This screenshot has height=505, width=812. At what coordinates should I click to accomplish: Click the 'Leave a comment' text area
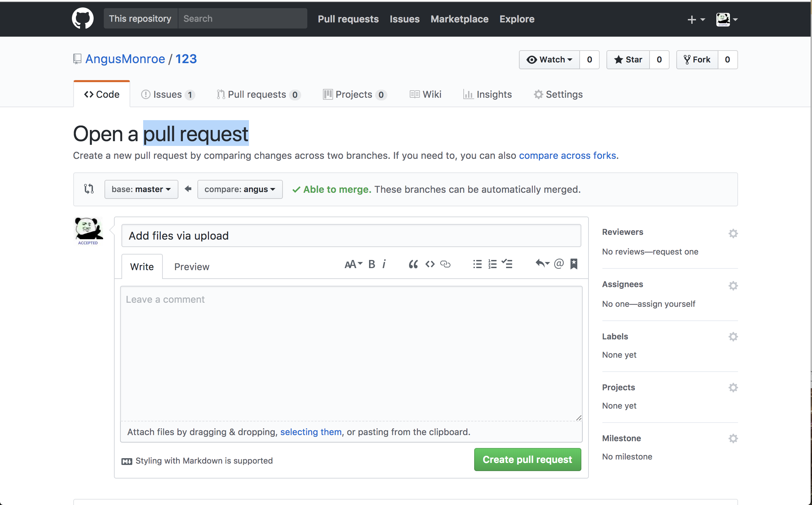tap(351, 354)
